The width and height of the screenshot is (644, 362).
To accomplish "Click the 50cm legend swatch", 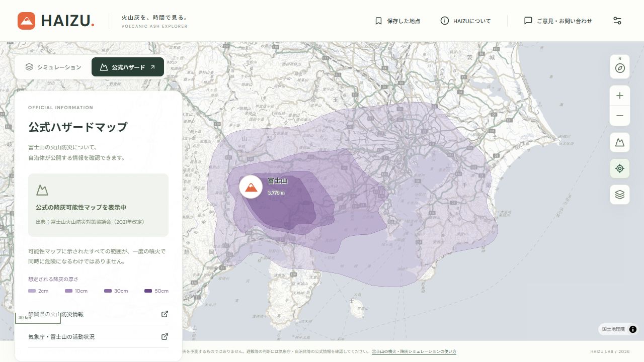I will click(148, 291).
